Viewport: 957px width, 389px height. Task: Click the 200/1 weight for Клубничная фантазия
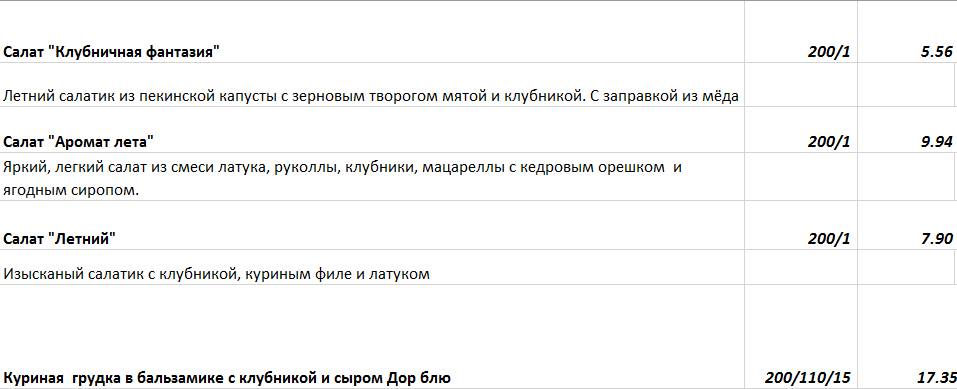pyautogui.click(x=801, y=32)
